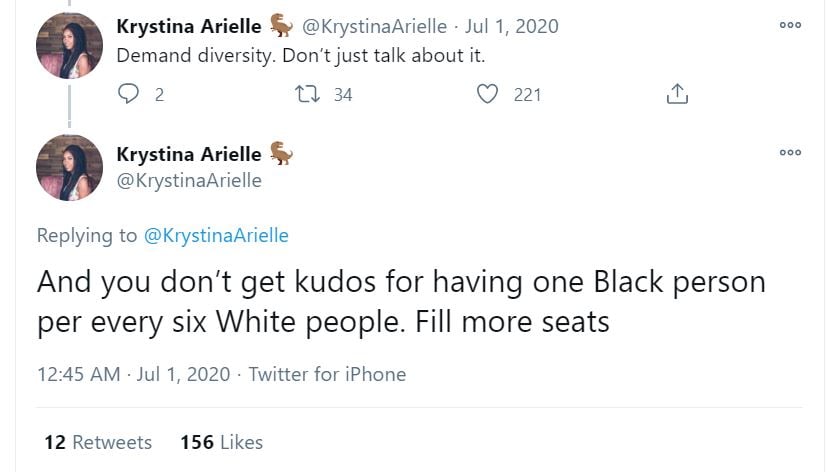View the 156 Likes list
Screen dimensions: 827x472
pos(221,442)
